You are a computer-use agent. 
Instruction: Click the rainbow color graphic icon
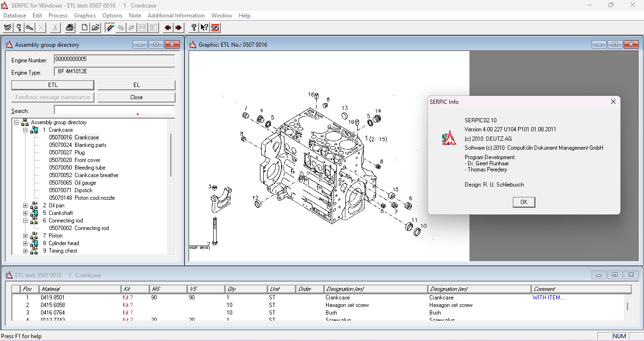109,27
